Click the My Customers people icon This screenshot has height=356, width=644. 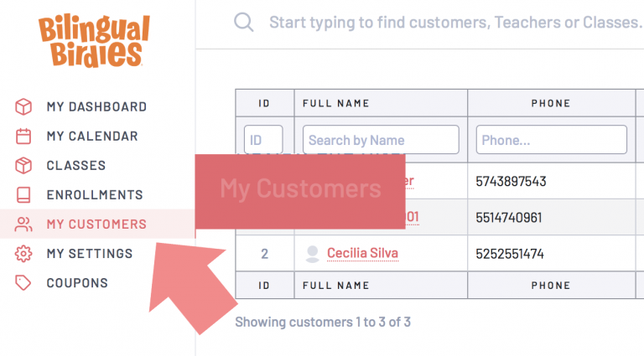tap(23, 224)
